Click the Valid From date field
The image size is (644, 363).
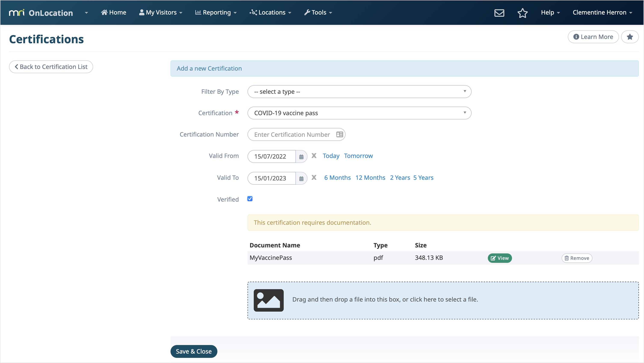pyautogui.click(x=272, y=156)
